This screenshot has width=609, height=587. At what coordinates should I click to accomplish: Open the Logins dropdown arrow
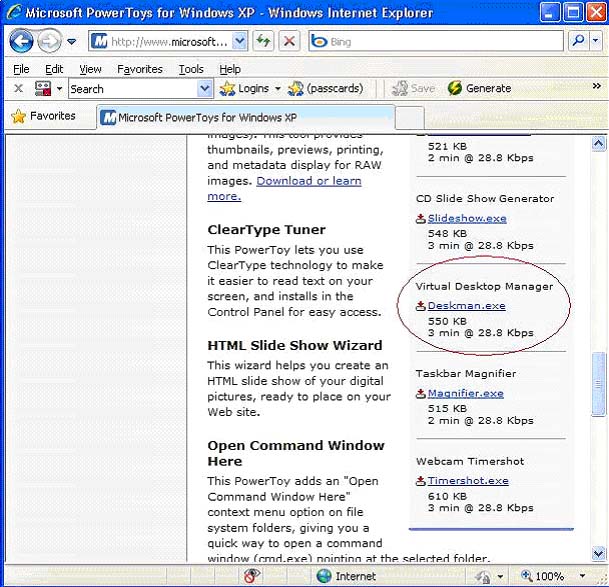278,89
